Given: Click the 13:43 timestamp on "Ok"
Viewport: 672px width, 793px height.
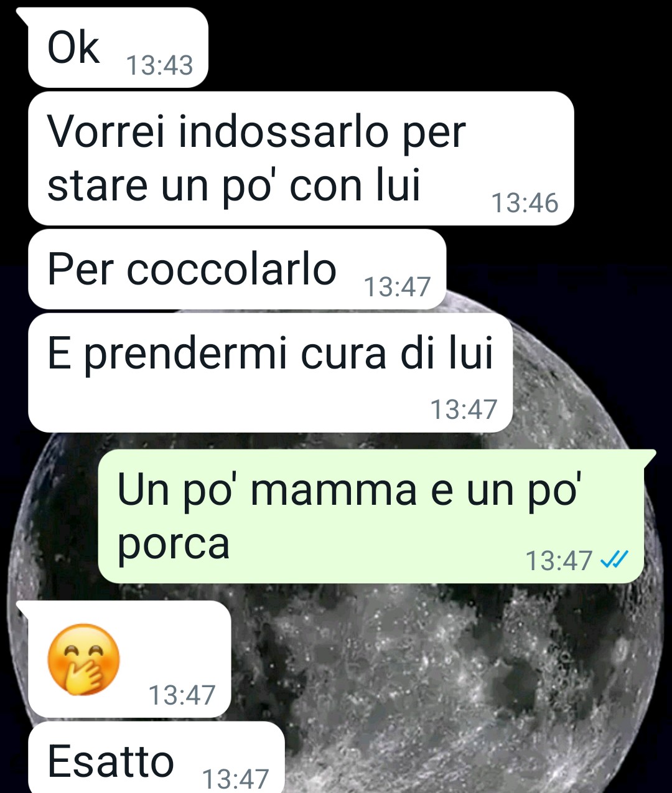Looking at the screenshot, I should 160,65.
